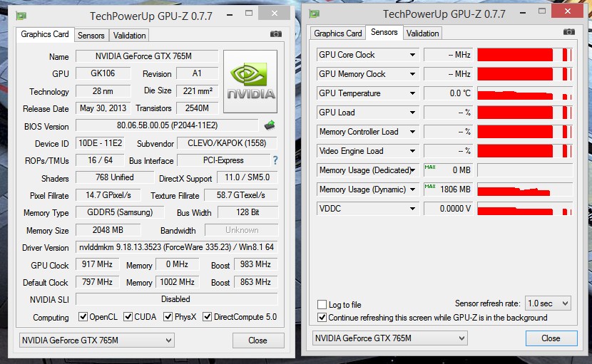
Task: Click the GPU Clock value 917 MHz
Action: coord(98,264)
